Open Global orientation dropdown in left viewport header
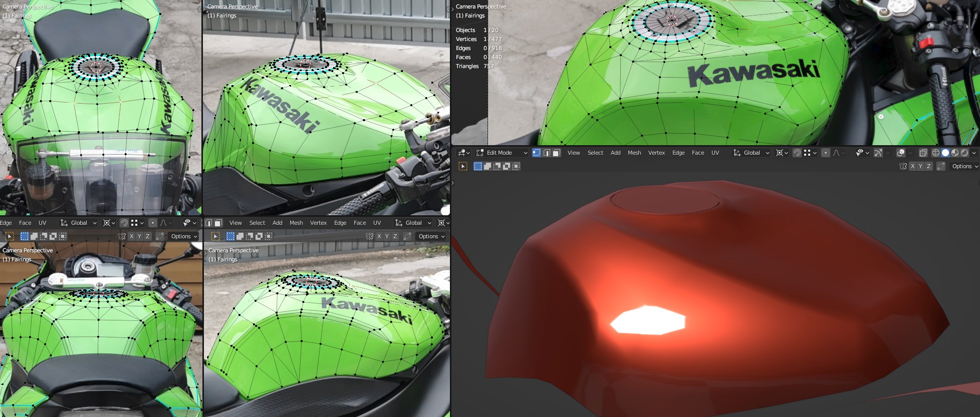Image resolution: width=980 pixels, height=417 pixels. (78, 223)
